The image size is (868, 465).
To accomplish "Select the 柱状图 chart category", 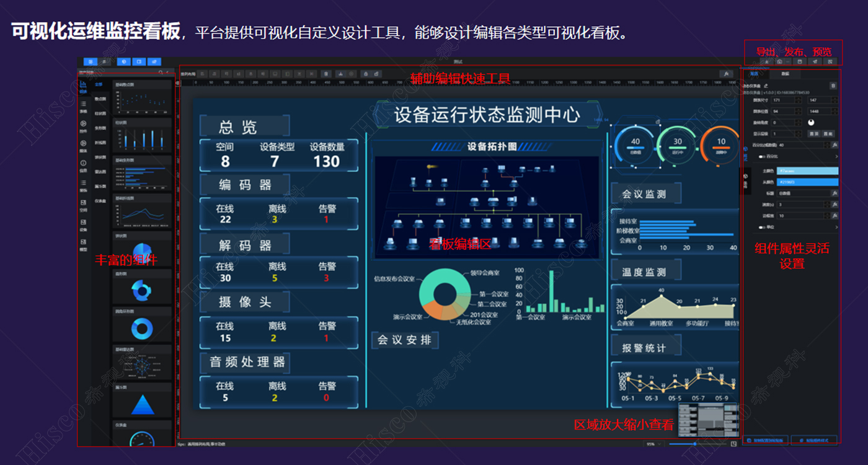I will point(100,113).
